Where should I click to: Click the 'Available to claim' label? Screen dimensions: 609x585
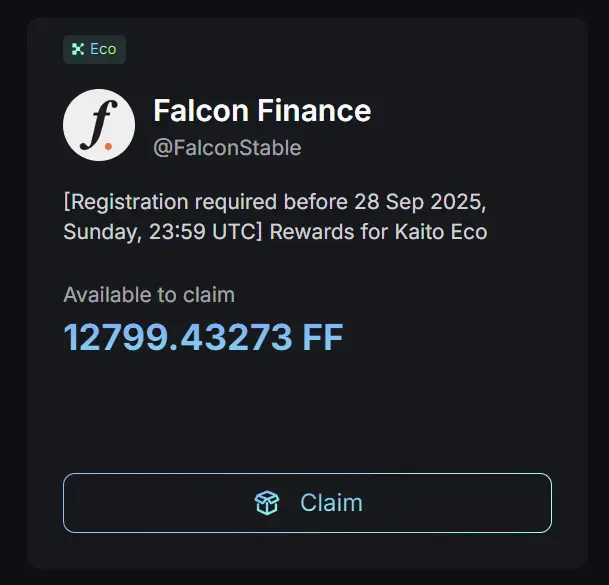[149, 295]
